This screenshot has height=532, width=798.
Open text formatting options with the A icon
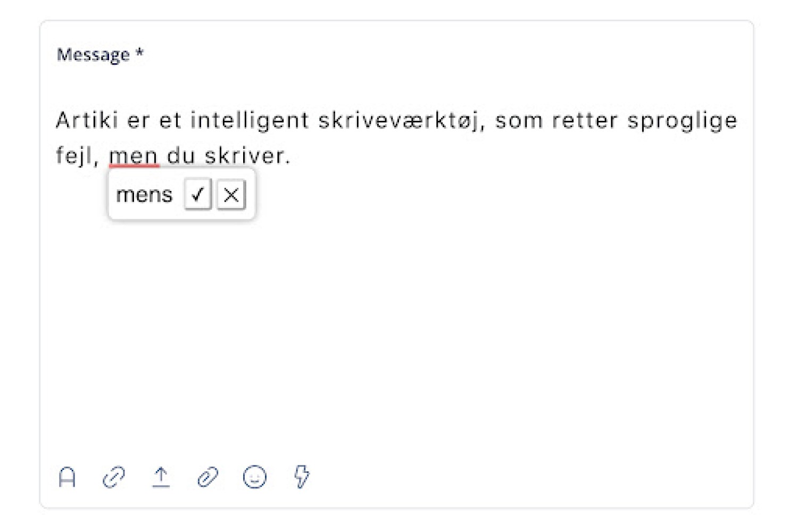coord(67,477)
